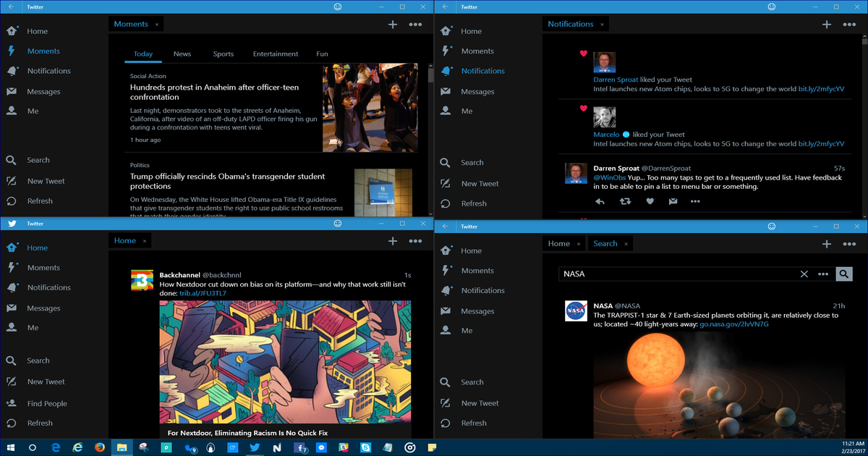The height and width of the screenshot is (456, 868).
Task: Like Darren Sproat's tweet about pinned lists
Action: coord(650,201)
